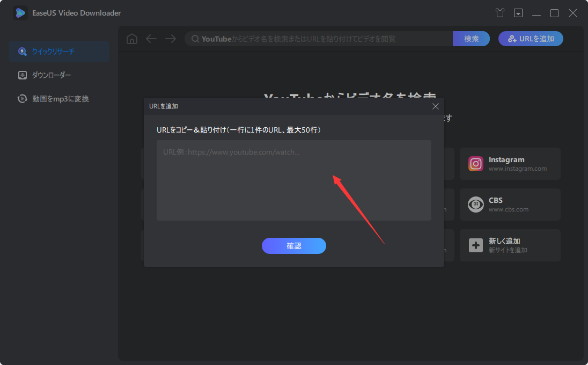Click the home icon in the toolbar
This screenshot has width=588, height=365.
pos(131,38)
